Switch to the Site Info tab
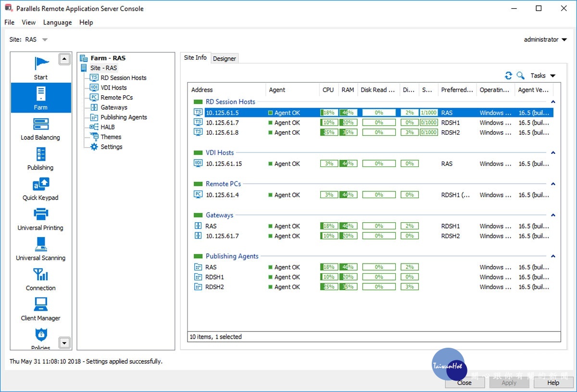577x392 pixels. click(x=195, y=58)
